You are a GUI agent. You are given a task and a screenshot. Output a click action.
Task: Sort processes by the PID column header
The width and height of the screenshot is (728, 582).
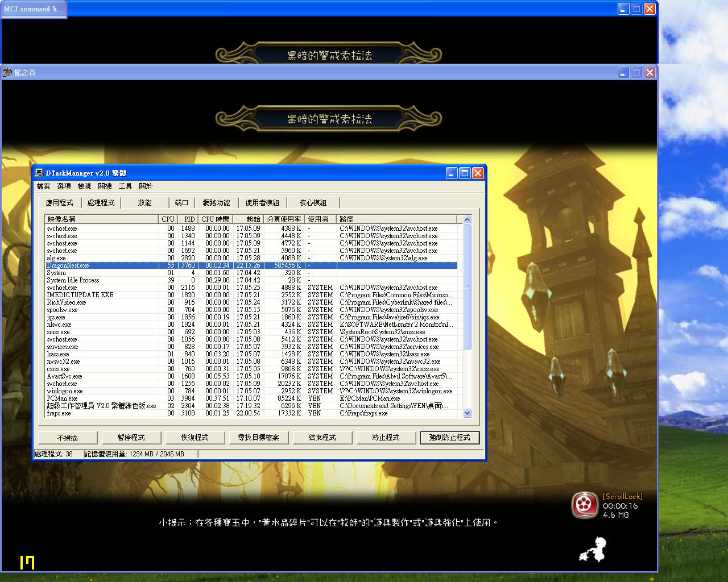click(x=189, y=219)
